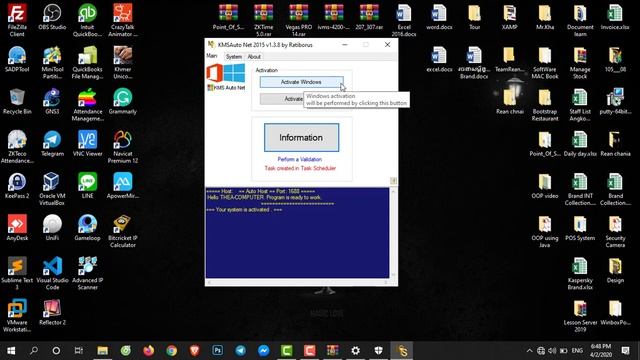Click the small toggle above the console scrollbar
Viewport: 640px width, 360px height.
coord(393,180)
